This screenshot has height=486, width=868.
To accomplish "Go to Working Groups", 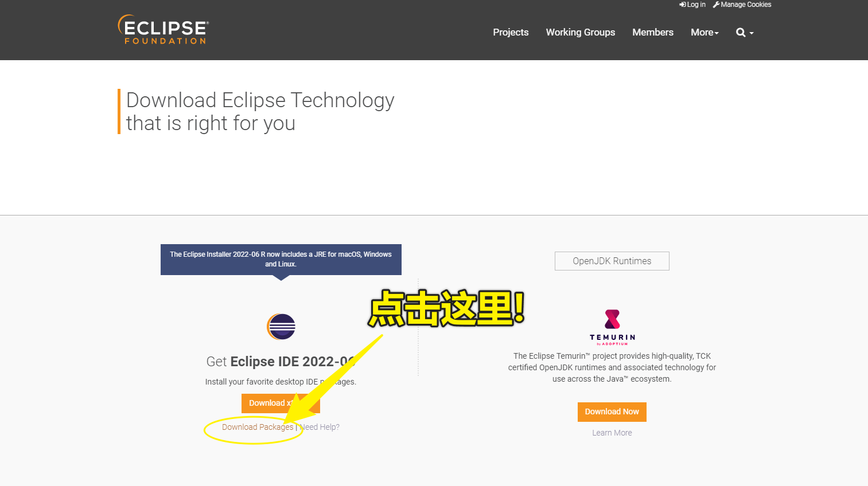I will pyautogui.click(x=581, y=32).
